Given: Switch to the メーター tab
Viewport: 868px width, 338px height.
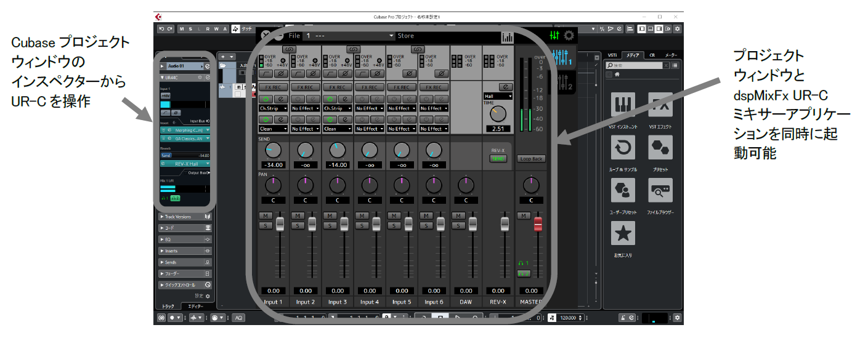Looking at the screenshot, I should 671,55.
